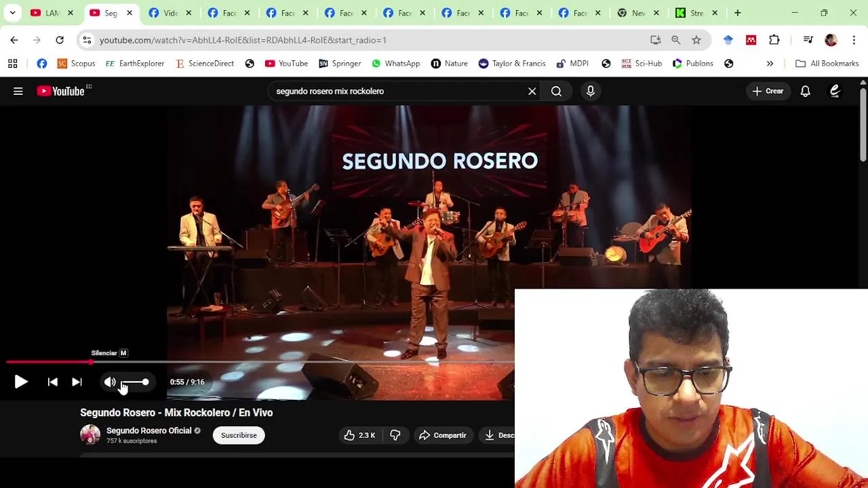Open the Crear menu
The height and width of the screenshot is (488, 868).
[768, 91]
